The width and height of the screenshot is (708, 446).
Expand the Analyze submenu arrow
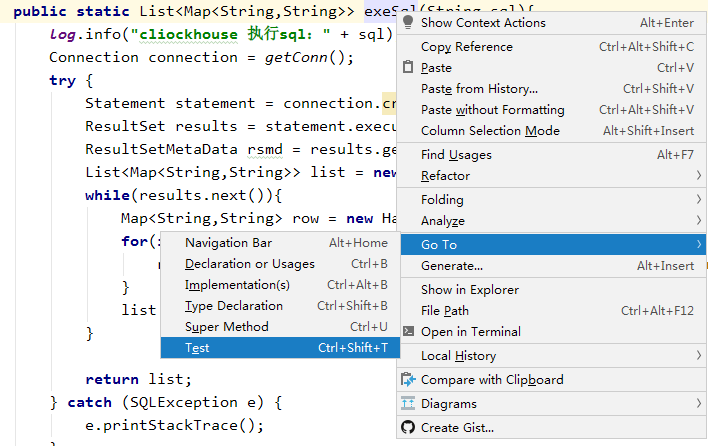698,221
